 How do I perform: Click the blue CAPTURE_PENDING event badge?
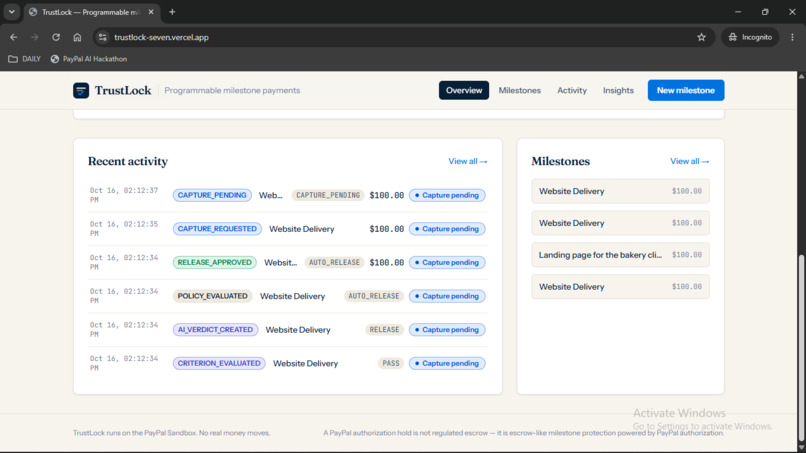tap(212, 195)
